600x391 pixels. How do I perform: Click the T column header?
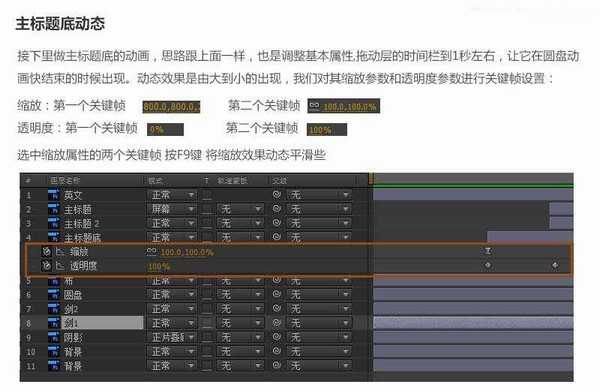(x=206, y=180)
